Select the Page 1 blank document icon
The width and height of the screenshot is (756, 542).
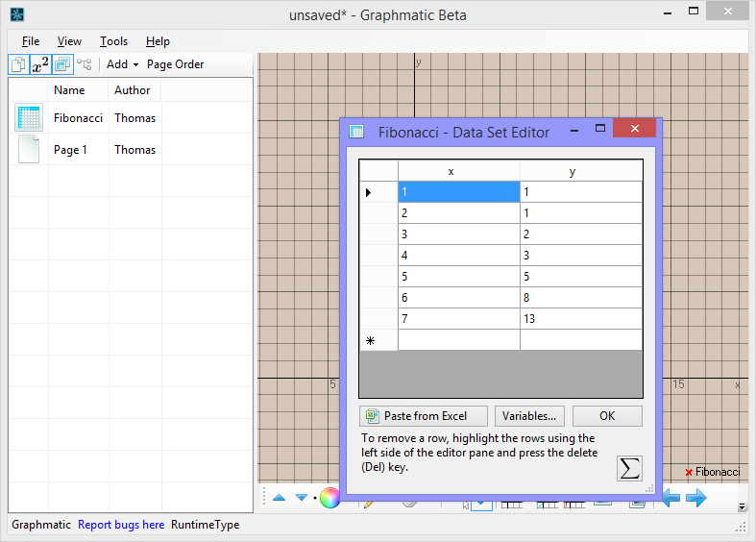29,149
